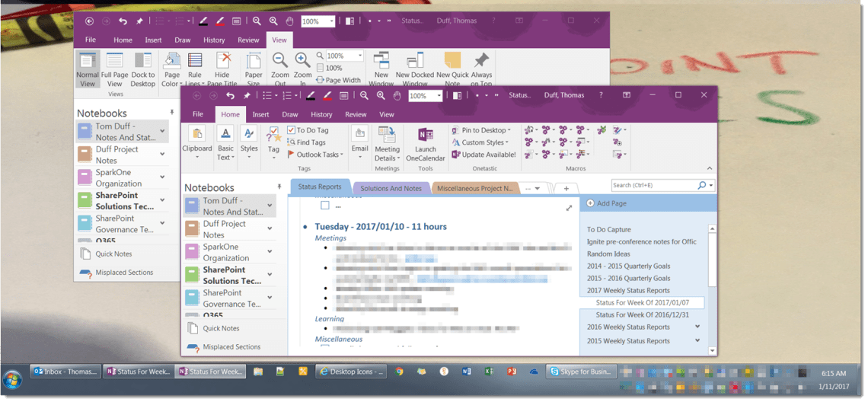
Task: Open Outlook Tasks dropdown
Action: coord(315,155)
